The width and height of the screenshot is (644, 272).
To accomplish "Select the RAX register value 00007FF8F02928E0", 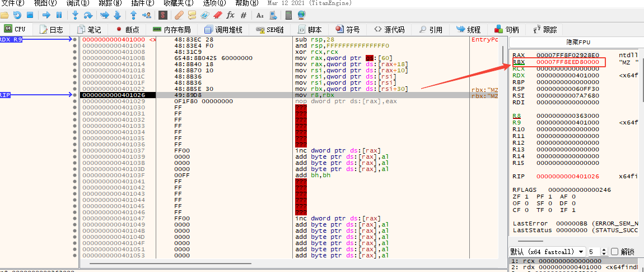I will [x=568, y=55].
